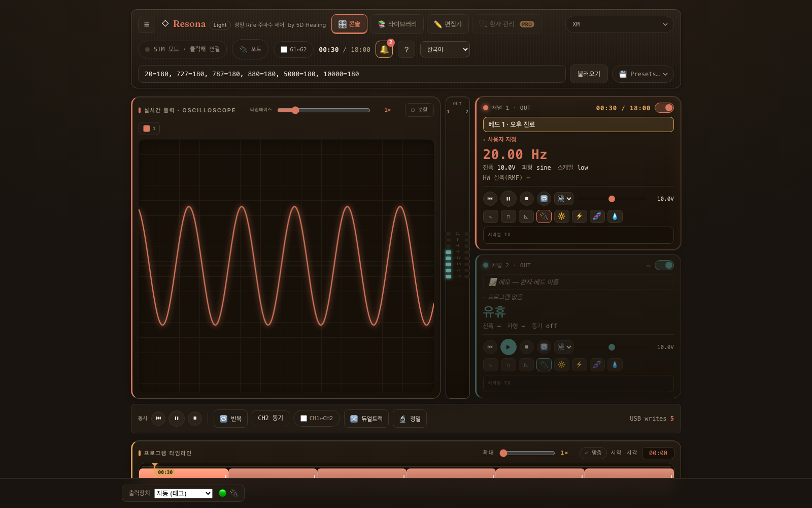The width and height of the screenshot is (812, 508).
Task: Select square waveform icon in channel 1
Action: tap(509, 216)
